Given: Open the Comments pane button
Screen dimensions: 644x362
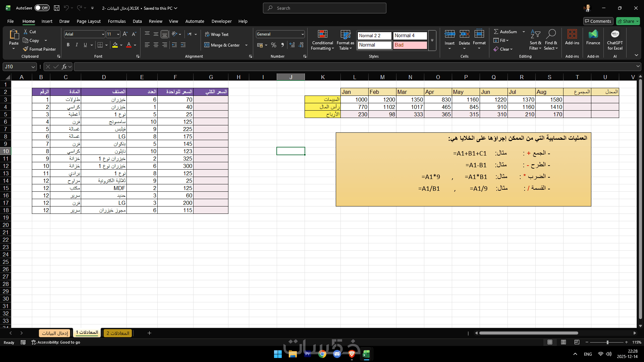Looking at the screenshot, I should [x=598, y=21].
